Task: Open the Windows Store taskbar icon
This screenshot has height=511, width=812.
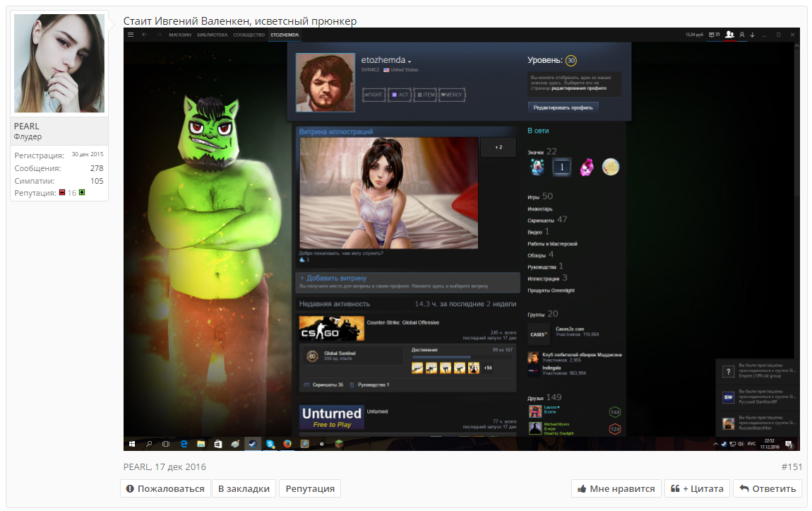Action: [x=218, y=444]
